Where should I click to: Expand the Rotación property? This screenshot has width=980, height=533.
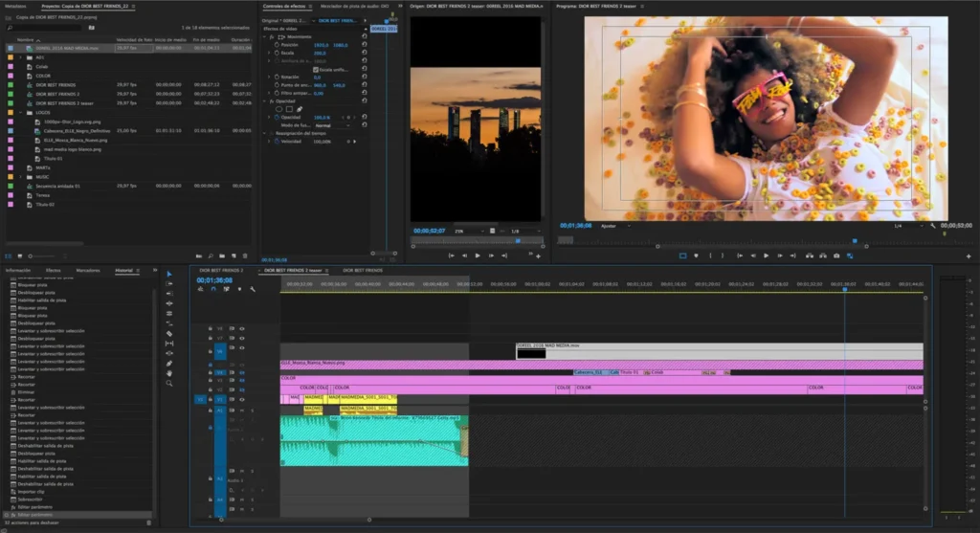point(269,77)
